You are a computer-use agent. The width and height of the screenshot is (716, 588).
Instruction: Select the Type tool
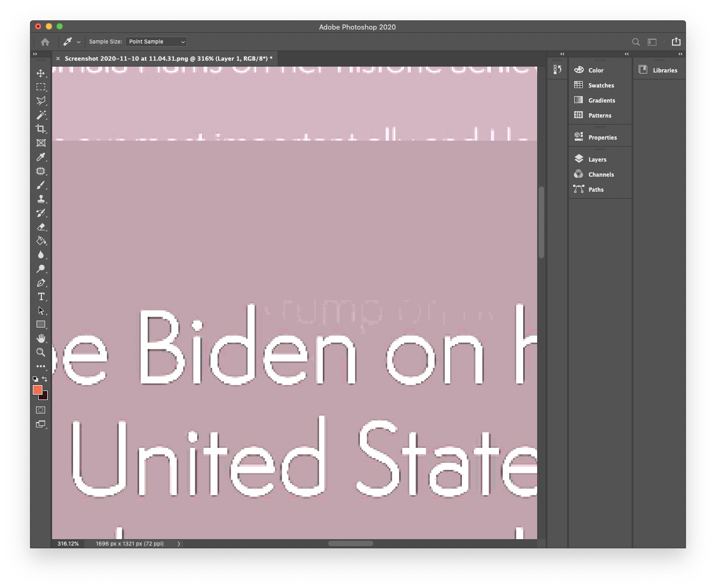coord(41,296)
